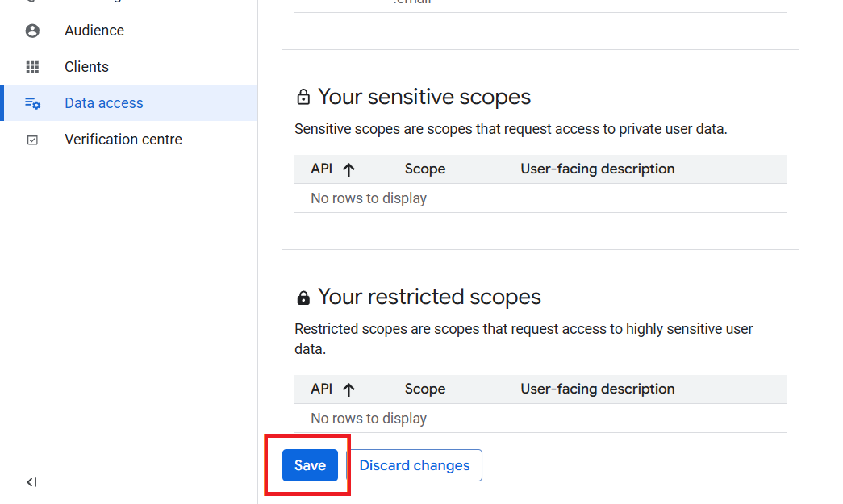Click Scope column header in restricted table
This screenshot has width=843, height=504.
[x=424, y=389]
